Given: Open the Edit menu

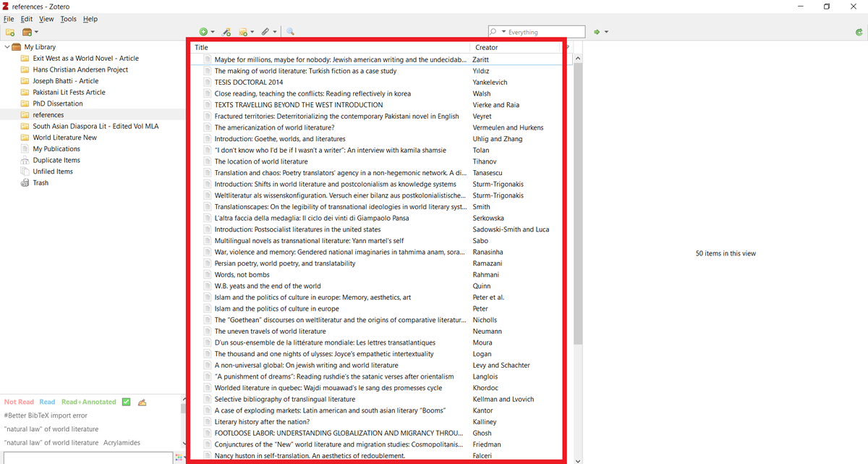Looking at the screenshot, I should [27, 19].
